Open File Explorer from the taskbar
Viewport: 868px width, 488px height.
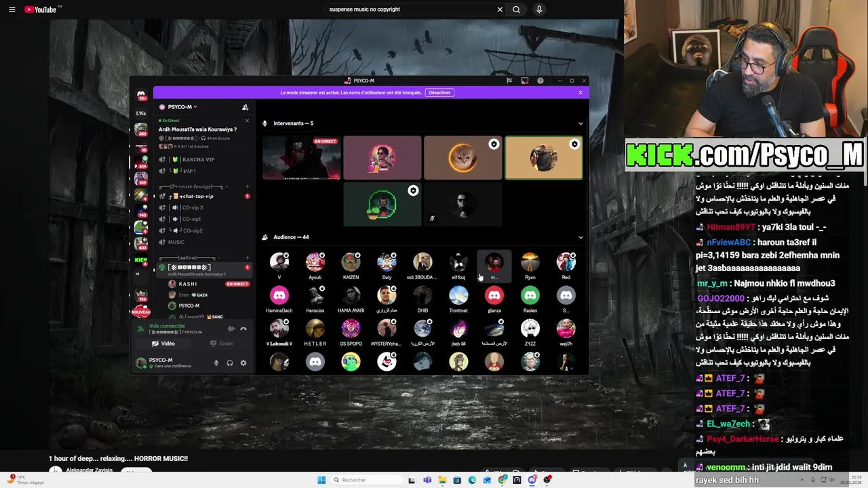[442, 480]
